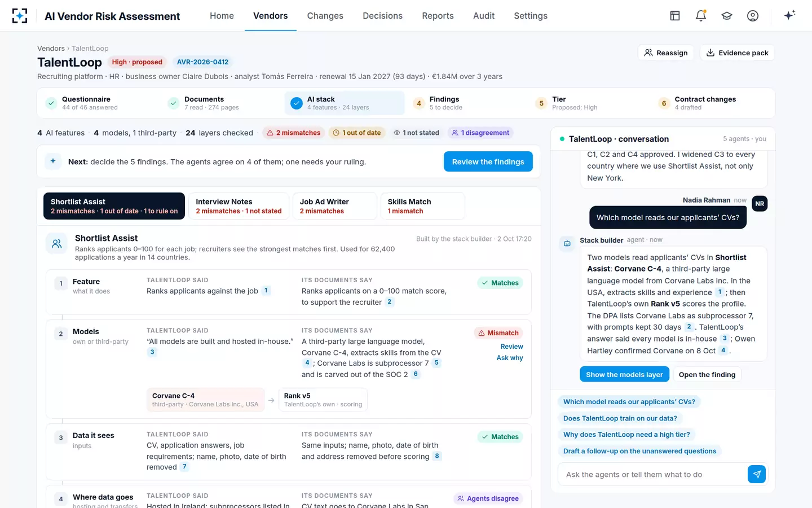Open citation 7 after 'date of birth removed'

(x=184, y=467)
